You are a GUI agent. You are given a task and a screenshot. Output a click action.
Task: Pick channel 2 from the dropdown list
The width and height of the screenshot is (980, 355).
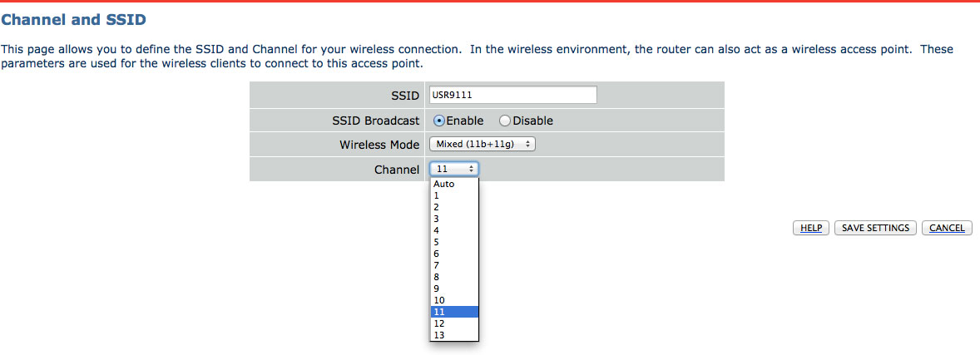(x=454, y=207)
